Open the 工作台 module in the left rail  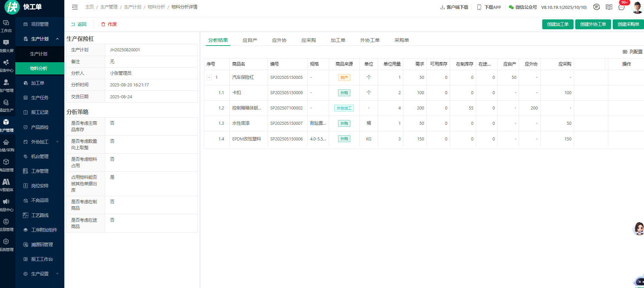[x=6, y=26]
